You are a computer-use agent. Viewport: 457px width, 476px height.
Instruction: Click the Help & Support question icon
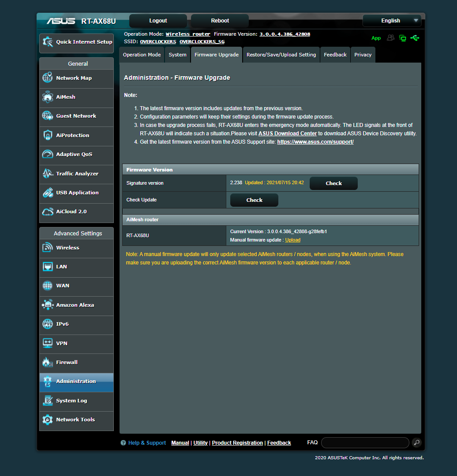(123, 443)
